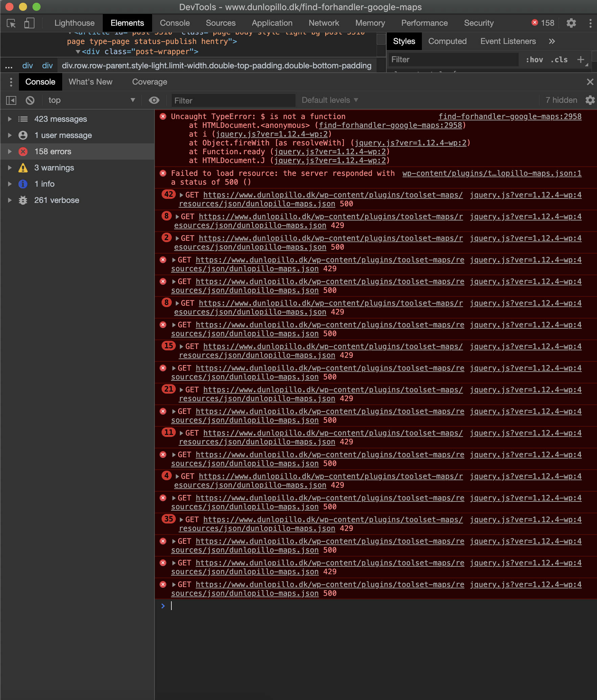Expand the 423 messages group
Image resolution: width=597 pixels, height=700 pixels.
click(x=10, y=119)
